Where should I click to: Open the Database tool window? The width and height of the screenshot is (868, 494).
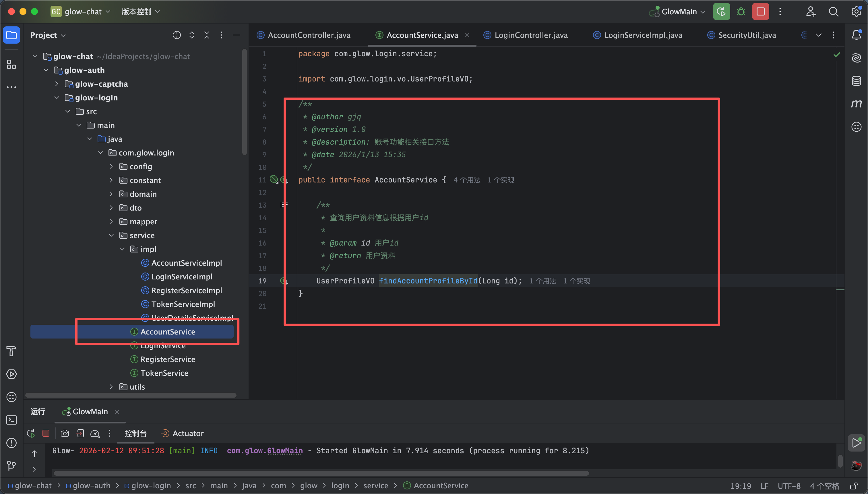856,81
